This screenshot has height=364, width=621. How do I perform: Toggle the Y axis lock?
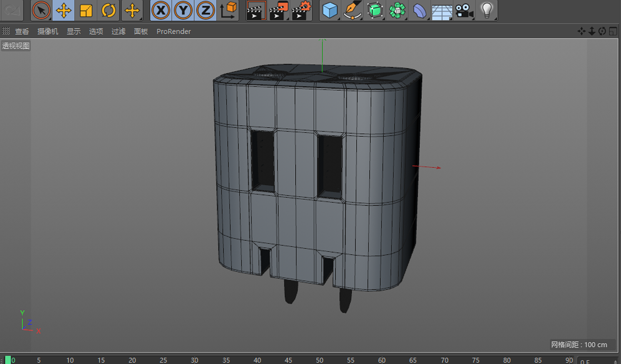[183, 10]
